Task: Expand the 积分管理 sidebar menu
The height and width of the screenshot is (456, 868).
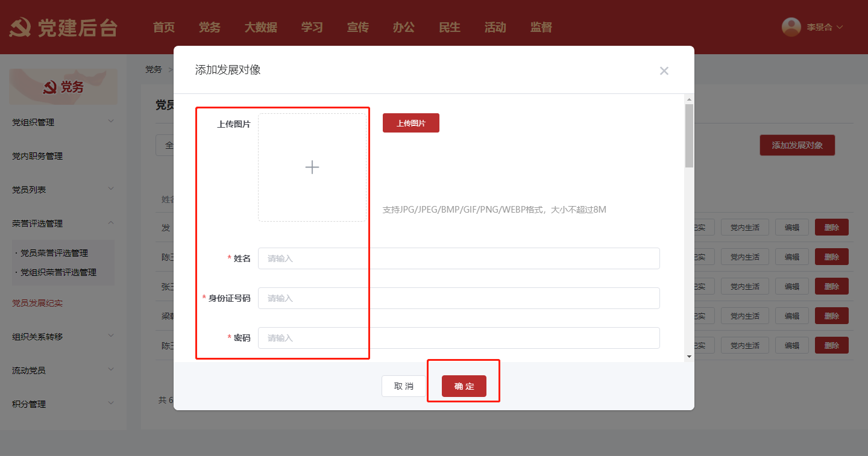Action: pyautogui.click(x=63, y=404)
